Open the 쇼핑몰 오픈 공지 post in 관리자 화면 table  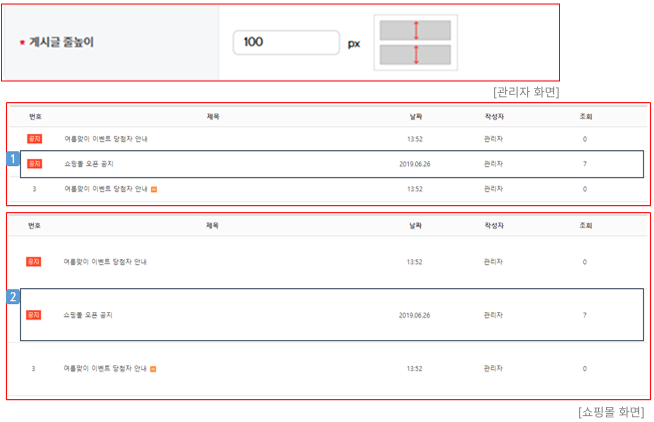coord(89,163)
